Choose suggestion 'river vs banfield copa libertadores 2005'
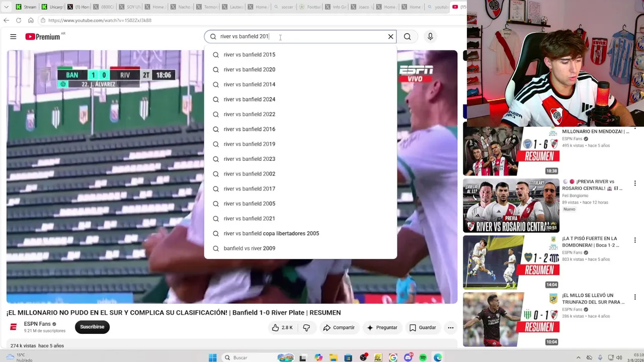644x362 pixels. coord(300,233)
